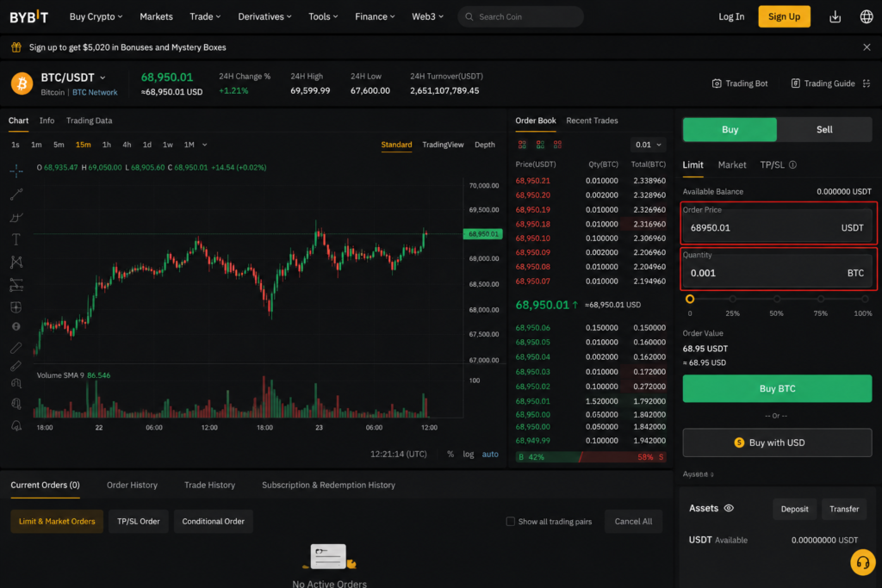Image resolution: width=882 pixels, height=588 pixels.
Task: Click the quantity slider handle at 0
Action: point(690,299)
